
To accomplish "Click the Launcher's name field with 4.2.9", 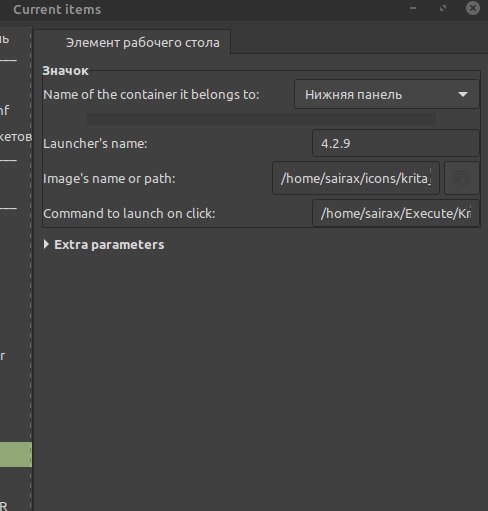I will coord(396,143).
